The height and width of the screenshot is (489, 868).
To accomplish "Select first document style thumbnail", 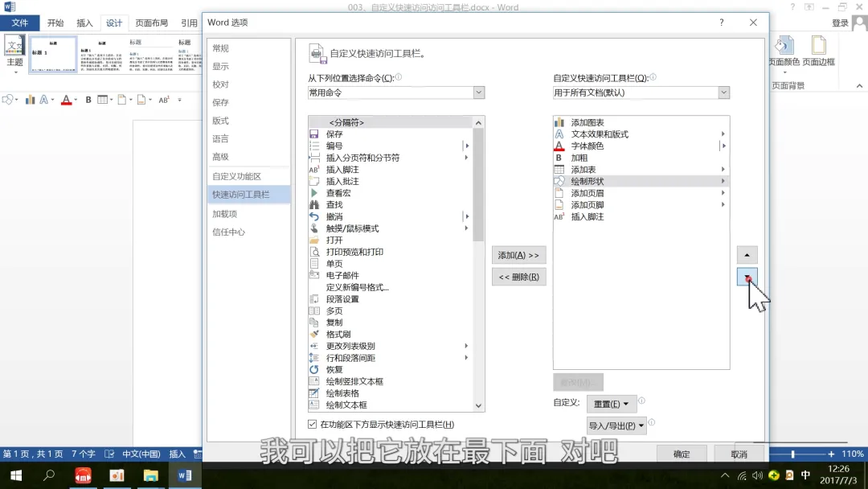I will (53, 54).
